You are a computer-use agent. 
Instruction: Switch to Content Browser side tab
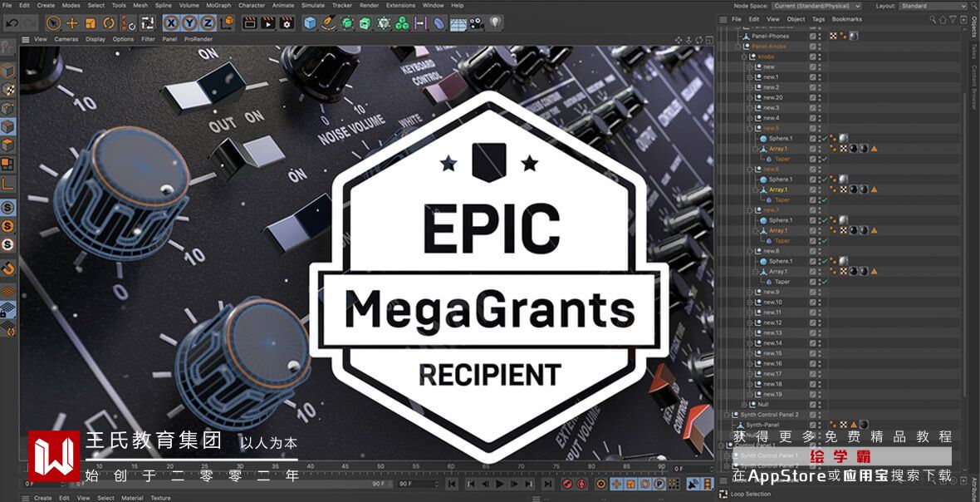974,87
